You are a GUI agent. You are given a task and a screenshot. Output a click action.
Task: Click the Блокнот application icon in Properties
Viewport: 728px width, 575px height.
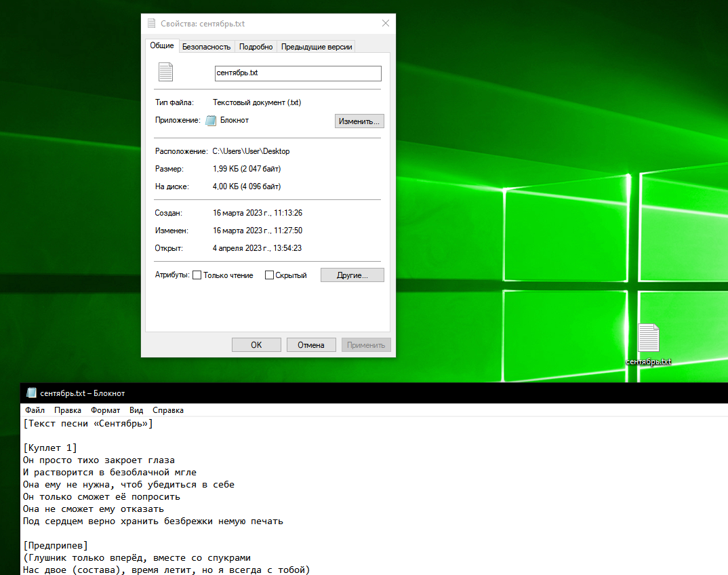211,121
